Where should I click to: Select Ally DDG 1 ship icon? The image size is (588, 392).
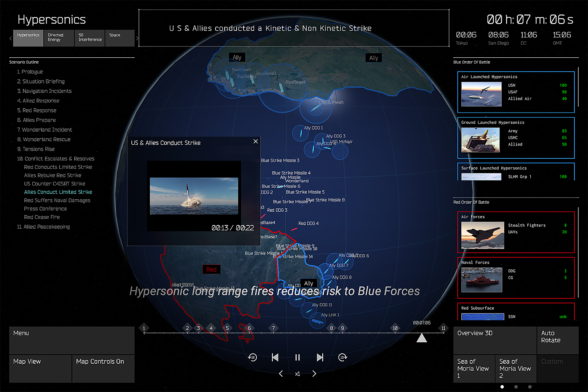[x=301, y=134]
